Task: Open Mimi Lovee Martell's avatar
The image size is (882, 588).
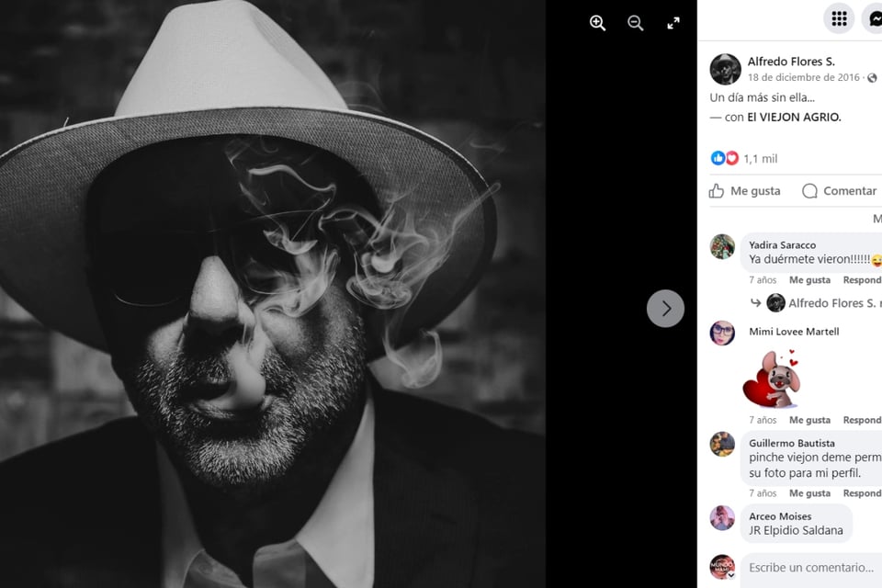Action: (722, 334)
